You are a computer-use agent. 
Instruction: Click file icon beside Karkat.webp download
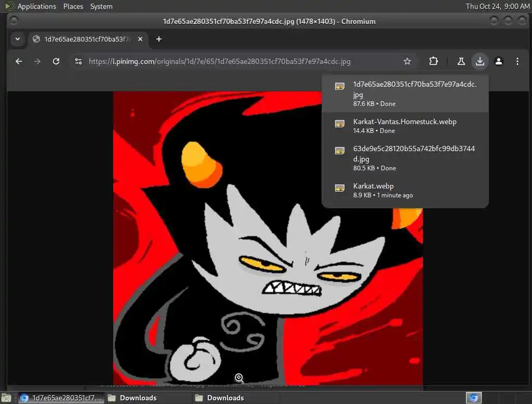click(340, 188)
